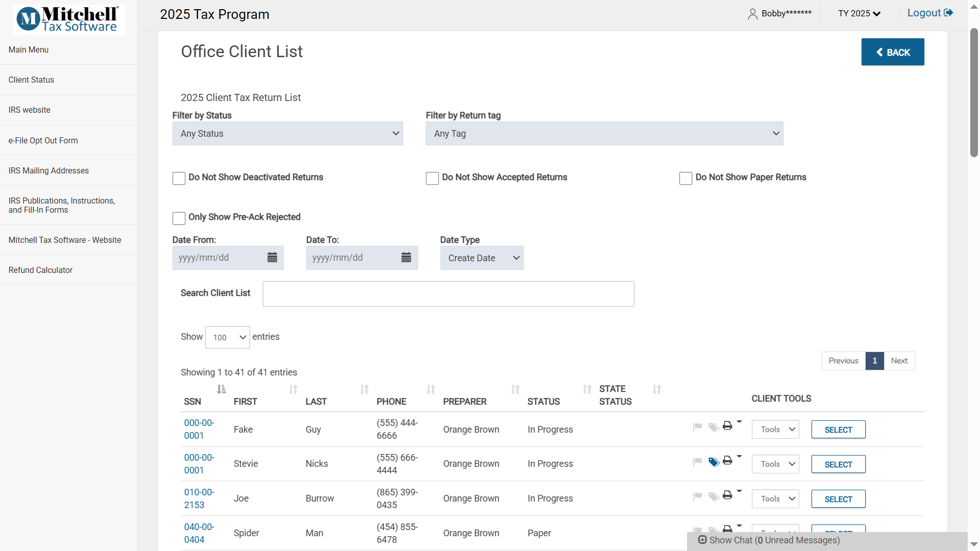Click into the Search Client List field
This screenshot has width=980, height=551.
coord(448,294)
